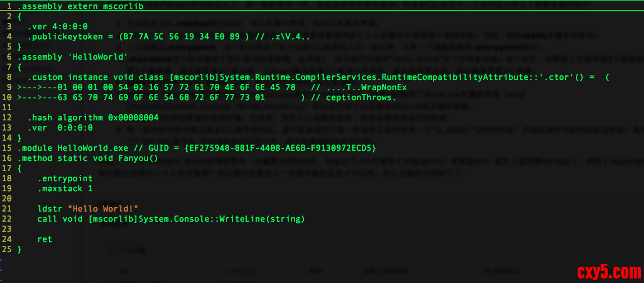Click the '.assembly extern mscorlib' line
The image size is (644, 283).
tap(80, 6)
